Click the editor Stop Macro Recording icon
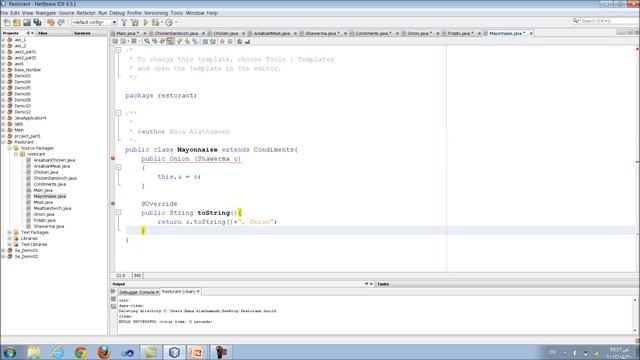The height and width of the screenshot is (360, 640). click(230, 41)
